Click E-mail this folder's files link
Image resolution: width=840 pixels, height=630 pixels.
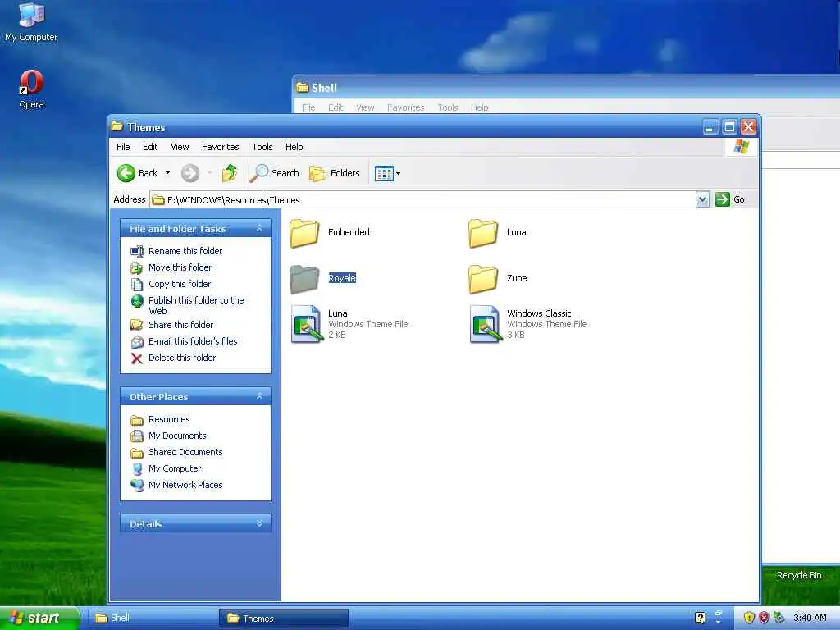(x=193, y=341)
